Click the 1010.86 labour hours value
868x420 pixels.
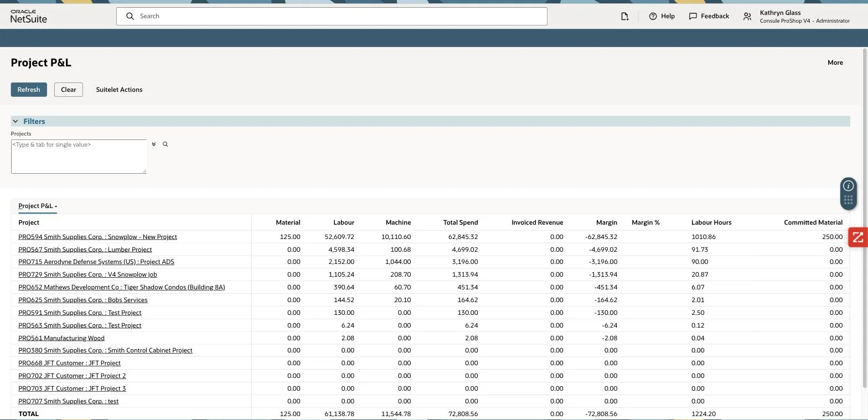pos(704,237)
